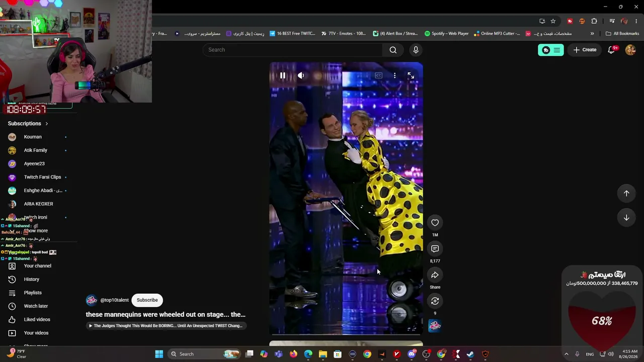
Task: Open the '16 BEST Free TWITC...' bookmark
Action: point(292,34)
